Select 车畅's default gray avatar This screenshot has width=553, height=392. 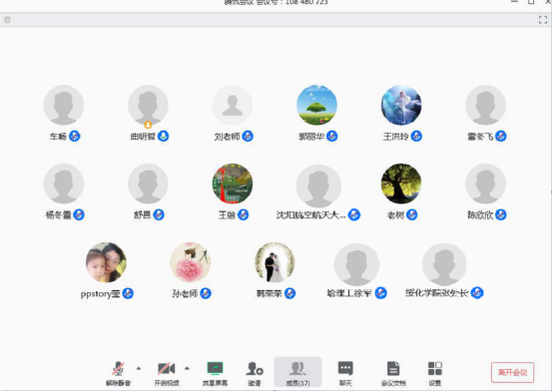pos(64,105)
